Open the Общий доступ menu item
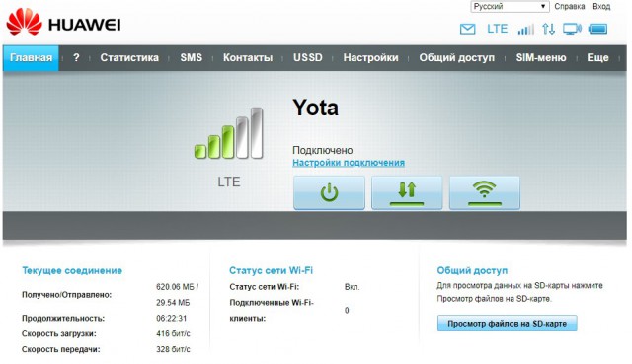 click(456, 57)
